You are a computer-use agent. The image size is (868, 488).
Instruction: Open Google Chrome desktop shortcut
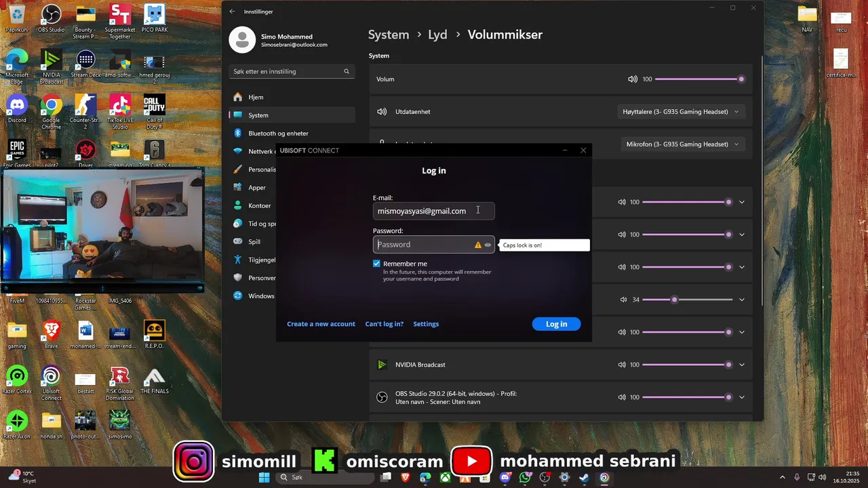coord(52,112)
